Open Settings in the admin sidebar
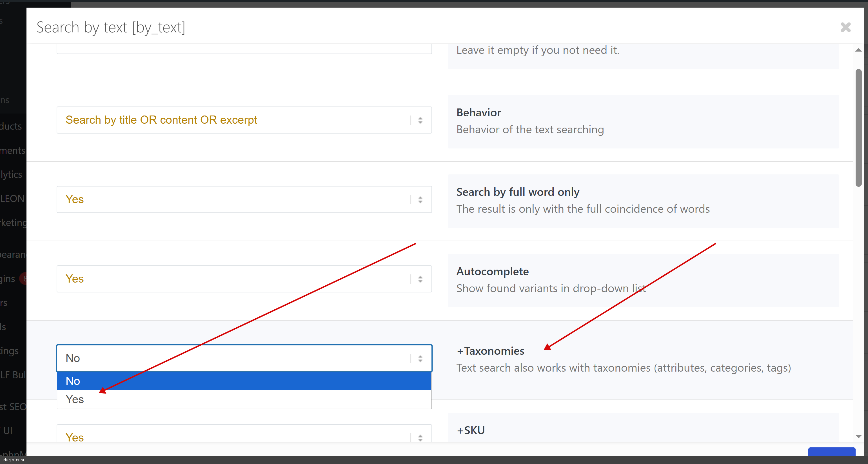The height and width of the screenshot is (464, 868). coord(10,351)
